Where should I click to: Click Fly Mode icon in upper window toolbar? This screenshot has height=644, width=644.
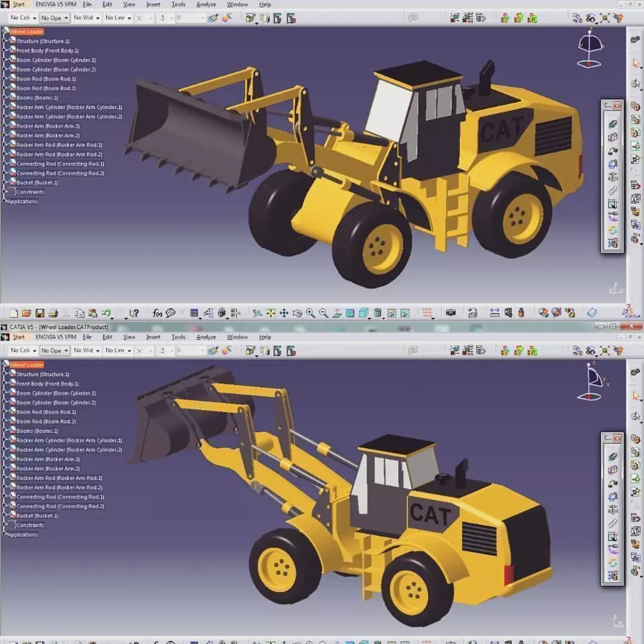click(258, 314)
